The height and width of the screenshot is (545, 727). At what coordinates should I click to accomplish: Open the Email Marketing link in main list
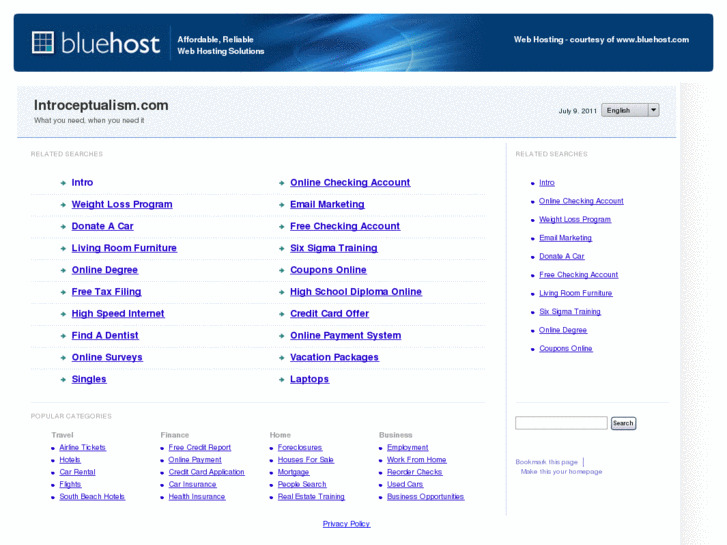point(327,204)
